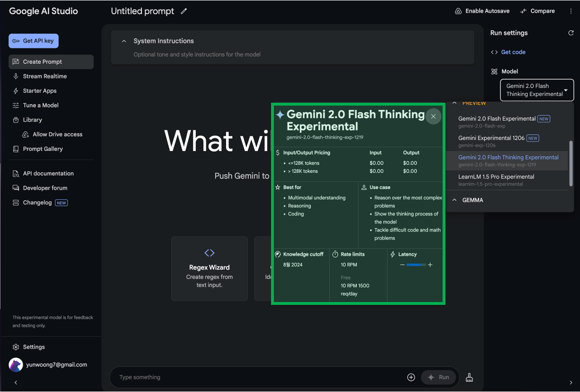Open the Model dropdown selector
This screenshot has height=392, width=580.
pyautogui.click(x=537, y=90)
